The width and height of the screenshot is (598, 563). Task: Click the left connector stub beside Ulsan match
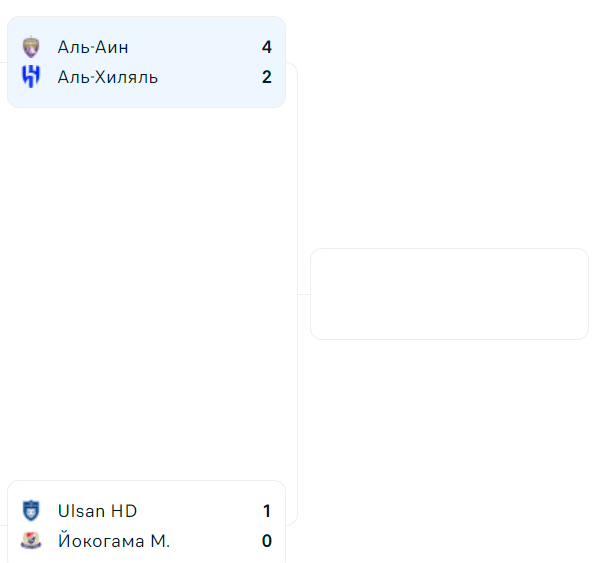pyautogui.click(x=3, y=526)
